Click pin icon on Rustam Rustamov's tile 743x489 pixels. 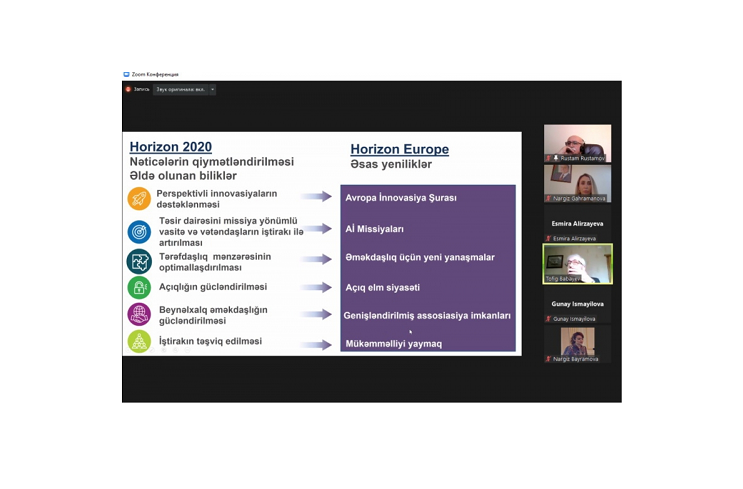tap(556, 158)
